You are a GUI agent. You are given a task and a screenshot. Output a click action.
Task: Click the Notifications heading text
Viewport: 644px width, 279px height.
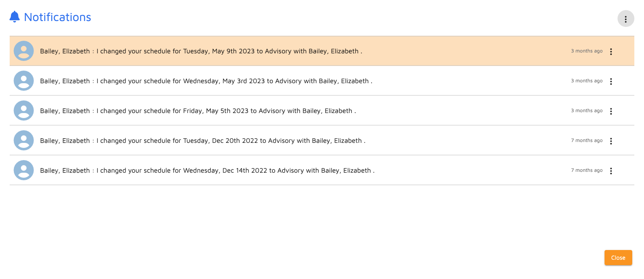[58, 17]
